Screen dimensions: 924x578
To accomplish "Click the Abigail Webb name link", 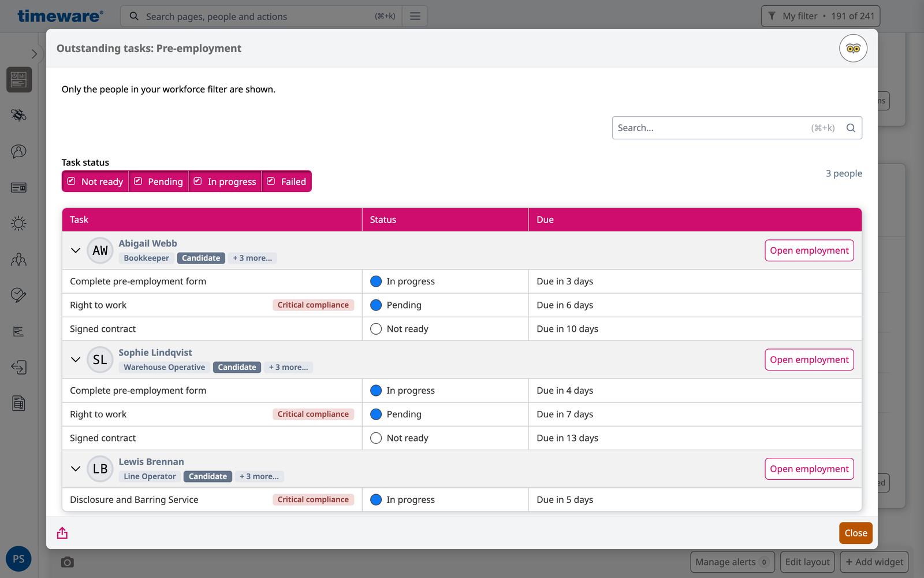I will (148, 243).
